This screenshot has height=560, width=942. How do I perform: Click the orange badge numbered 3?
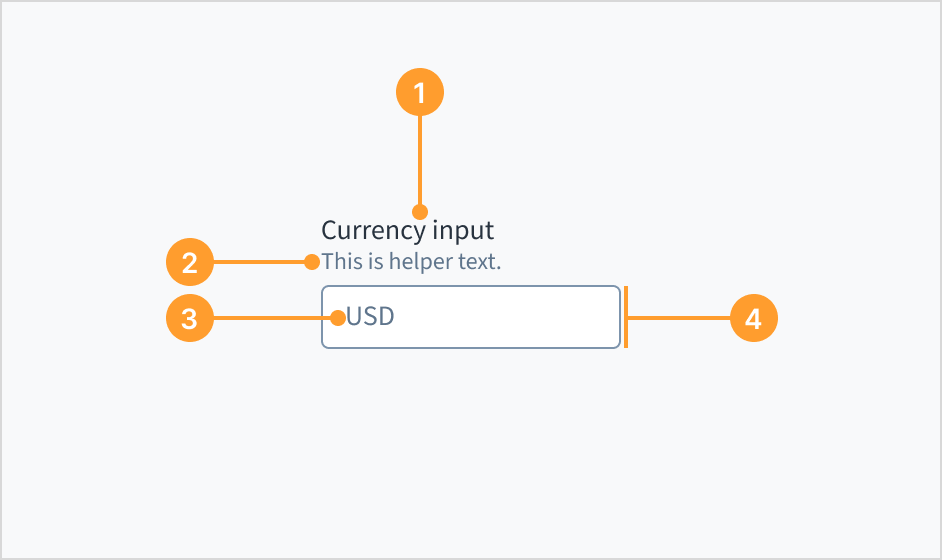pos(190,318)
